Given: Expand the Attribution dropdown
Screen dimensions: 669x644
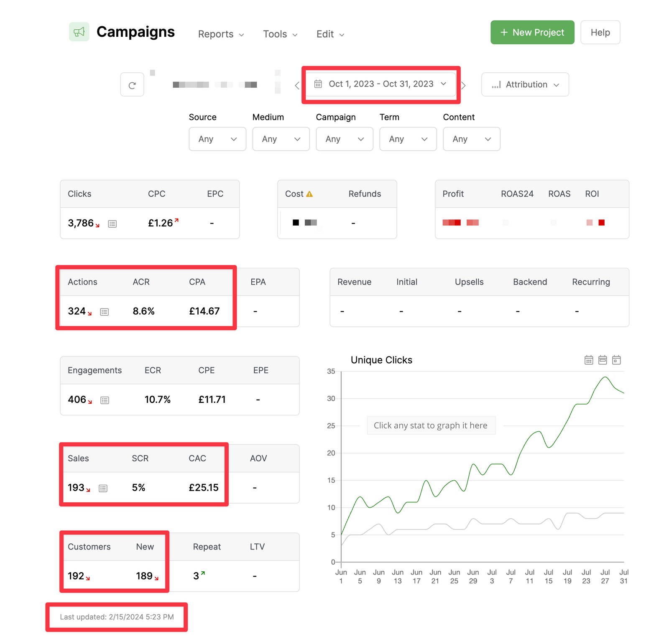Looking at the screenshot, I should tap(525, 84).
